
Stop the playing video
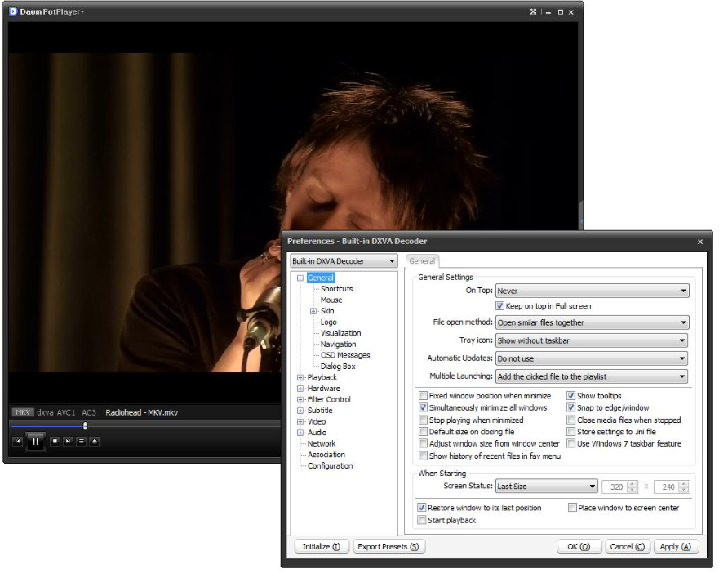[x=55, y=441]
